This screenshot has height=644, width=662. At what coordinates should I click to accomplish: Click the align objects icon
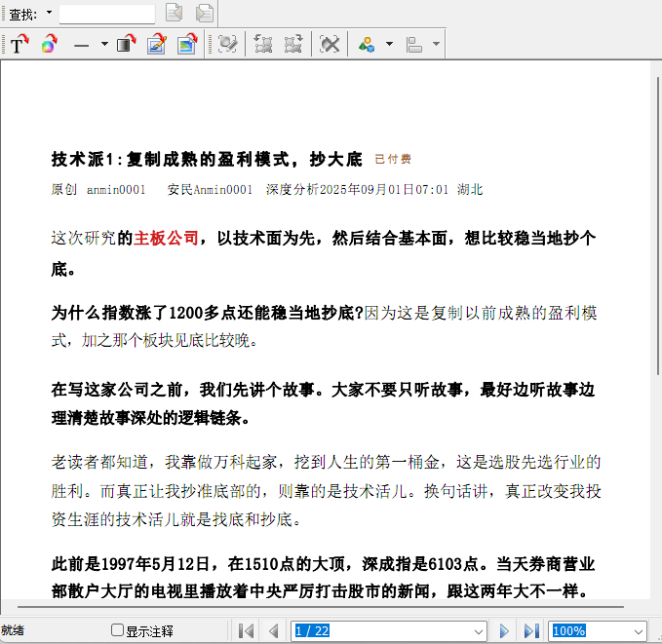(x=413, y=44)
